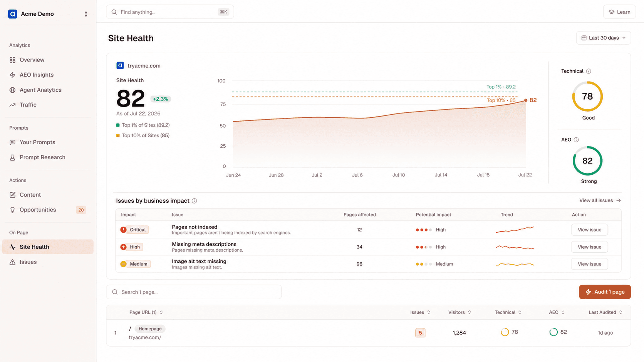Sort by the Issues column header
Screen dimensions: 644x362
[420, 312]
